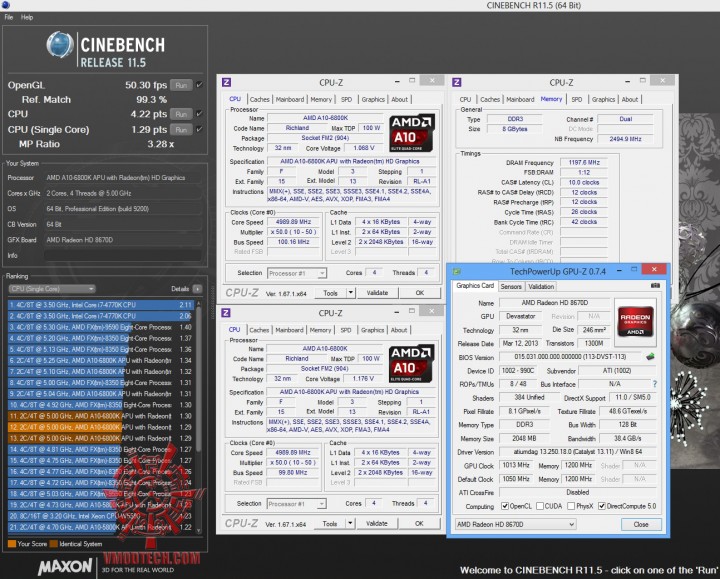The height and width of the screenshot is (579, 720).
Task: Click OK in the upper CPU-Z window
Action: (420, 293)
